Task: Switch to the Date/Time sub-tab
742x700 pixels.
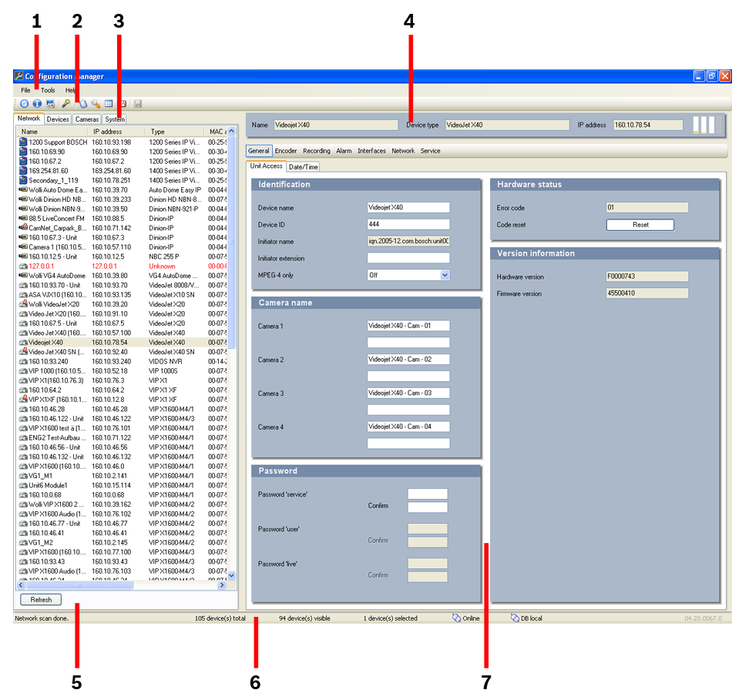Action: tap(304, 167)
